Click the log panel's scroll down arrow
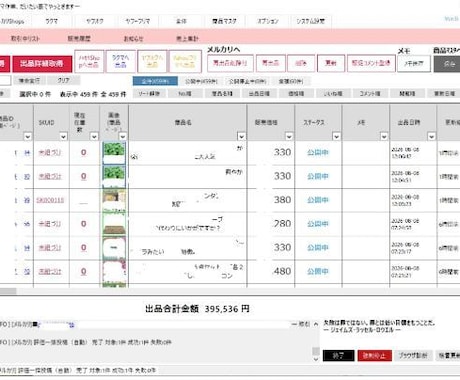The image size is (460, 380). (x=316, y=359)
